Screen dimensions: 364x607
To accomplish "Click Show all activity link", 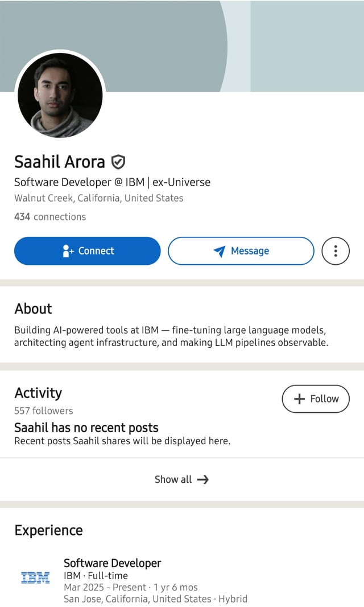I will [x=182, y=479].
